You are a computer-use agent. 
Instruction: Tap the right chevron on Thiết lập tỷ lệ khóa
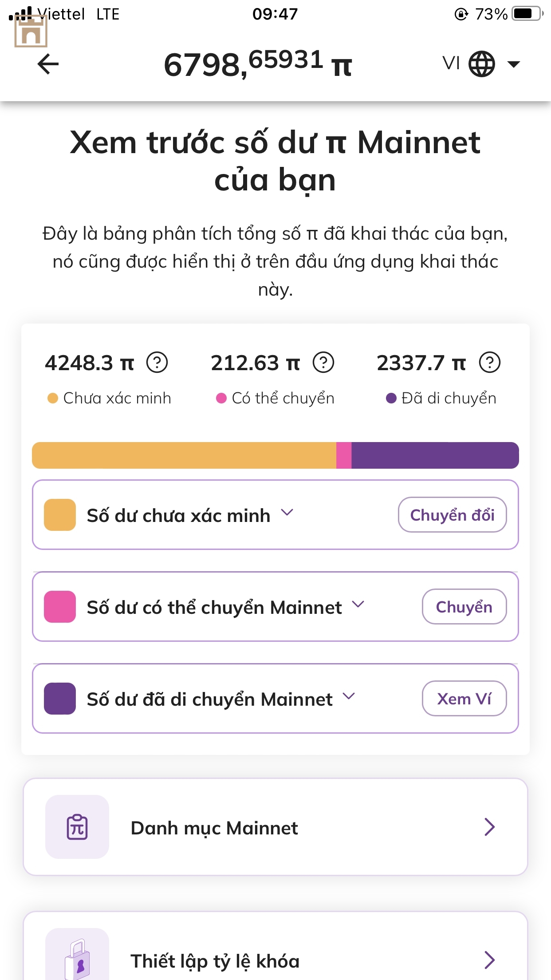pyautogui.click(x=489, y=960)
